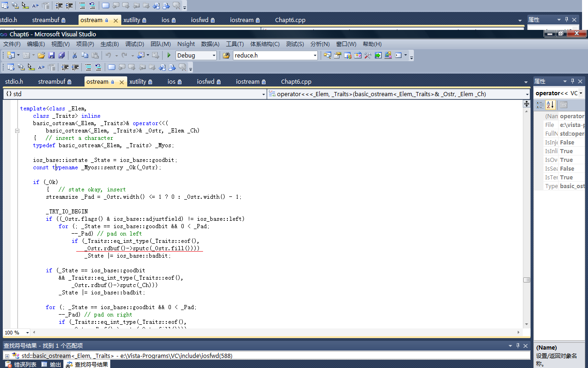Open the zoom level 100 % dropdown
Viewport: 588px width, 368px height.
coord(28,333)
